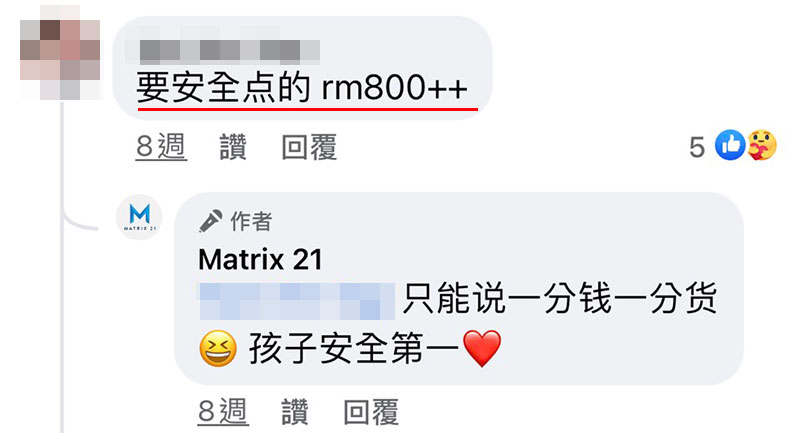Click the microphone author badge icon

pyautogui.click(x=210, y=221)
